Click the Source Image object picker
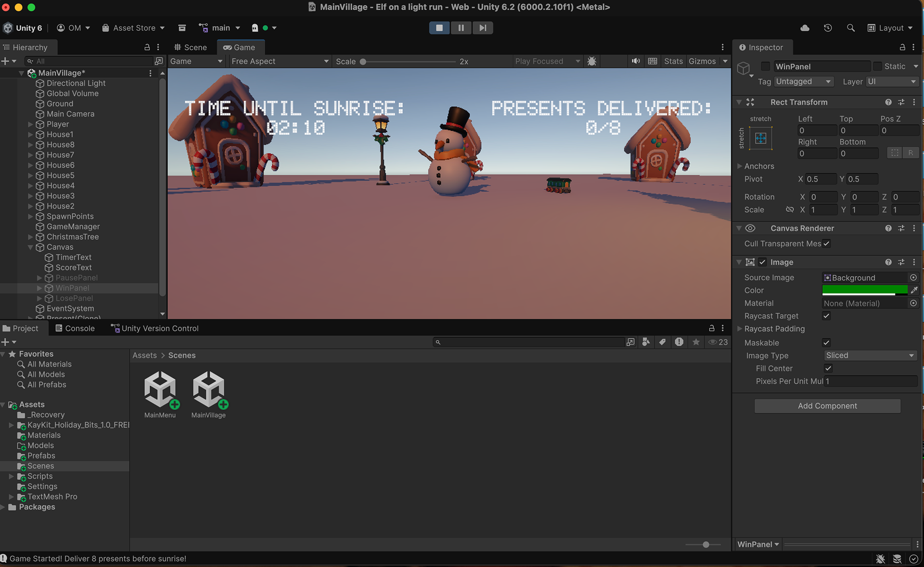Image resolution: width=924 pixels, height=567 pixels. [x=913, y=278]
